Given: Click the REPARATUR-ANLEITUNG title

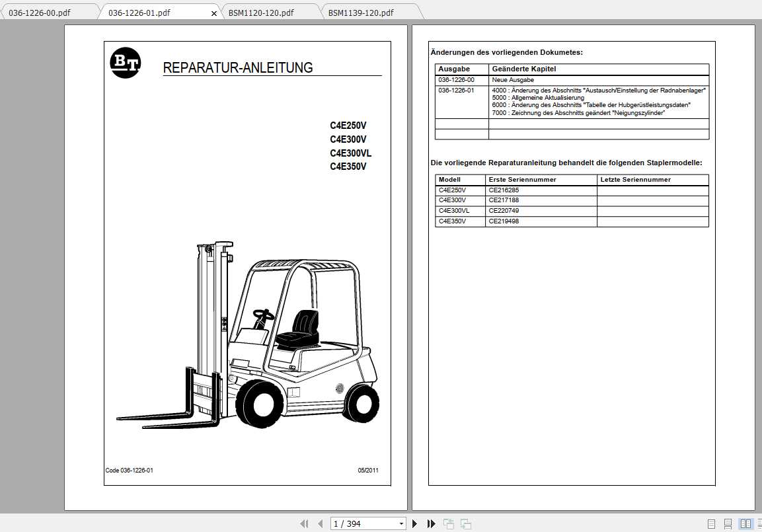Looking at the screenshot, I should coord(238,67).
